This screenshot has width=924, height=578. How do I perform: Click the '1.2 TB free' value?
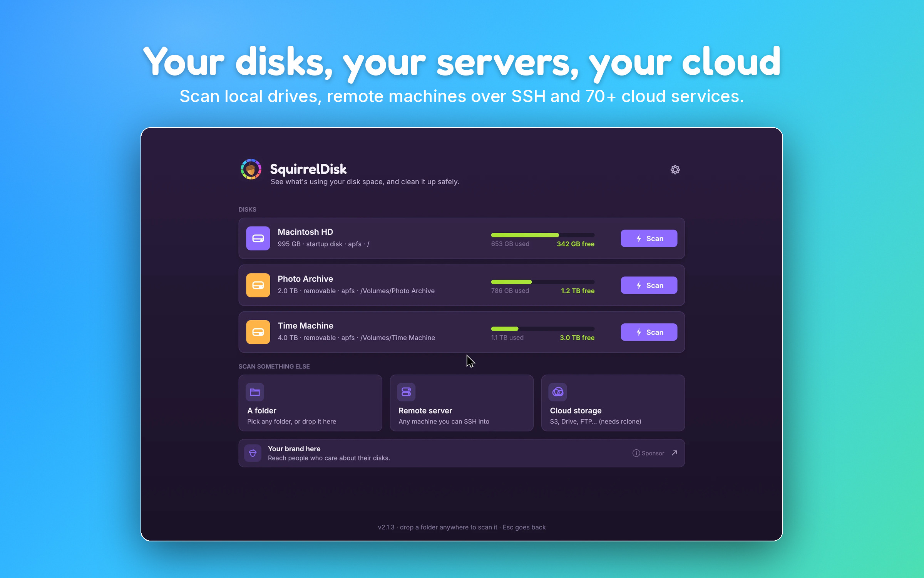pos(577,291)
